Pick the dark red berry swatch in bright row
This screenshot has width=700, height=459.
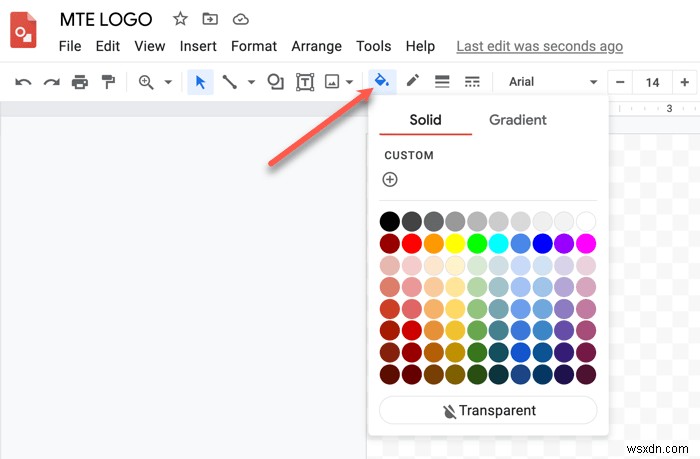(390, 243)
